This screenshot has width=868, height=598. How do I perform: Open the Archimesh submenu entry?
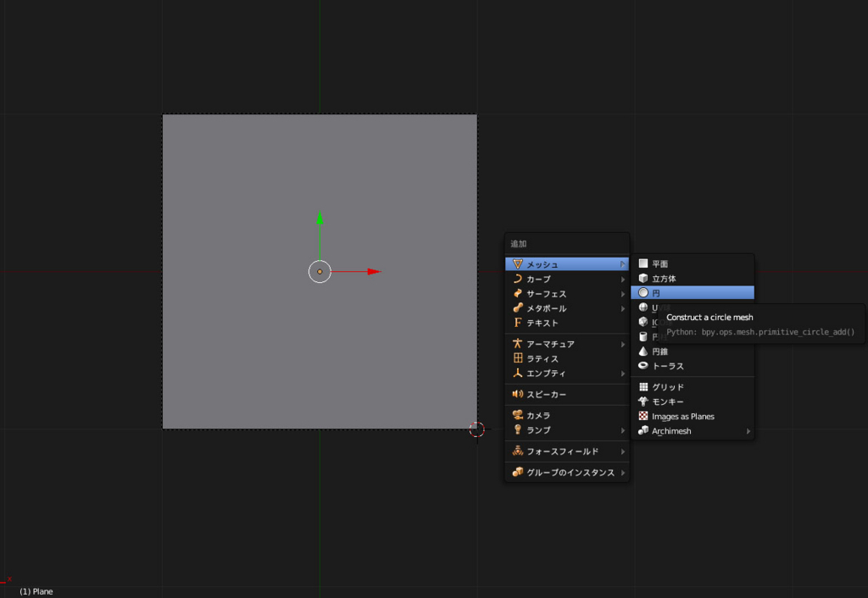coord(693,431)
